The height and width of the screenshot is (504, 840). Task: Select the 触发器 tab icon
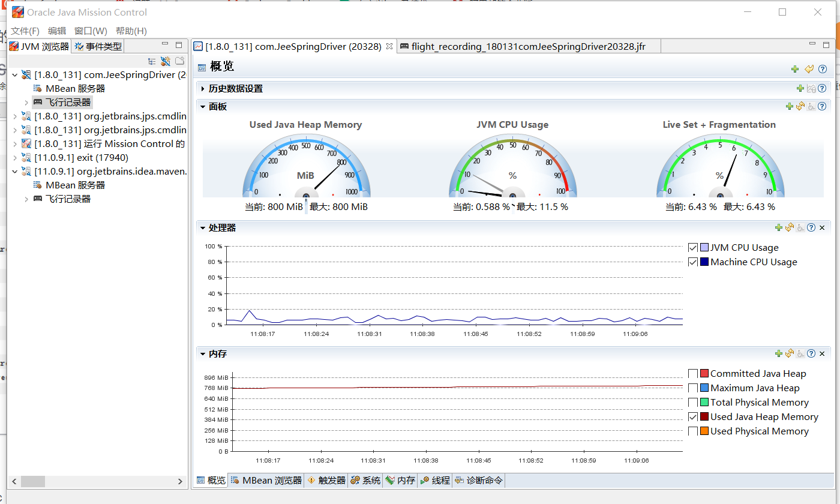(312, 480)
